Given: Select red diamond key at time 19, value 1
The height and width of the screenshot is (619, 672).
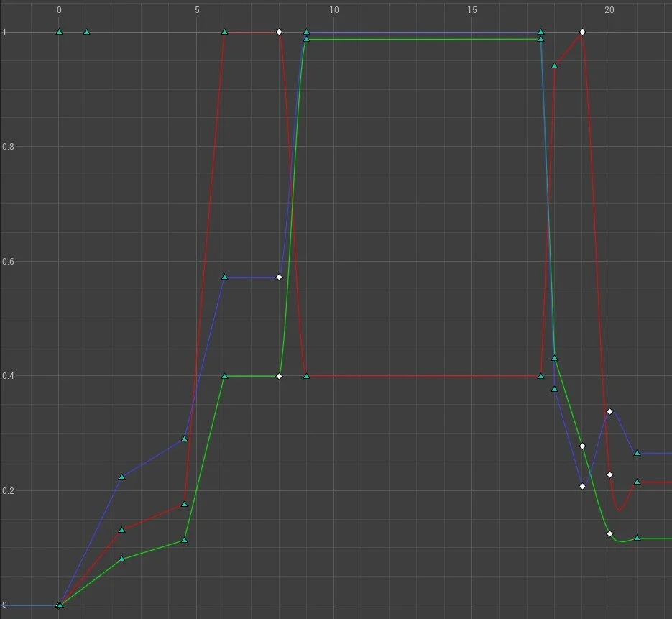Looking at the screenshot, I should point(582,32).
